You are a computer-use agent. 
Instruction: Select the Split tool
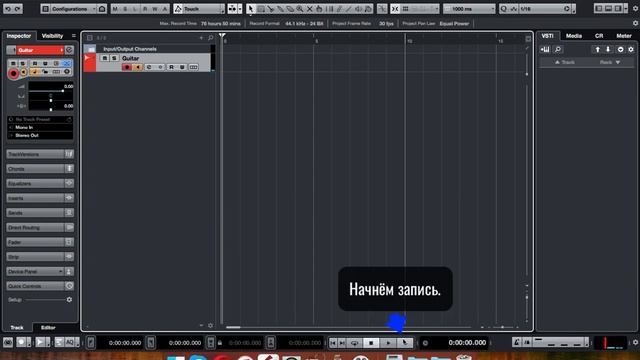pyautogui.click(x=271, y=9)
